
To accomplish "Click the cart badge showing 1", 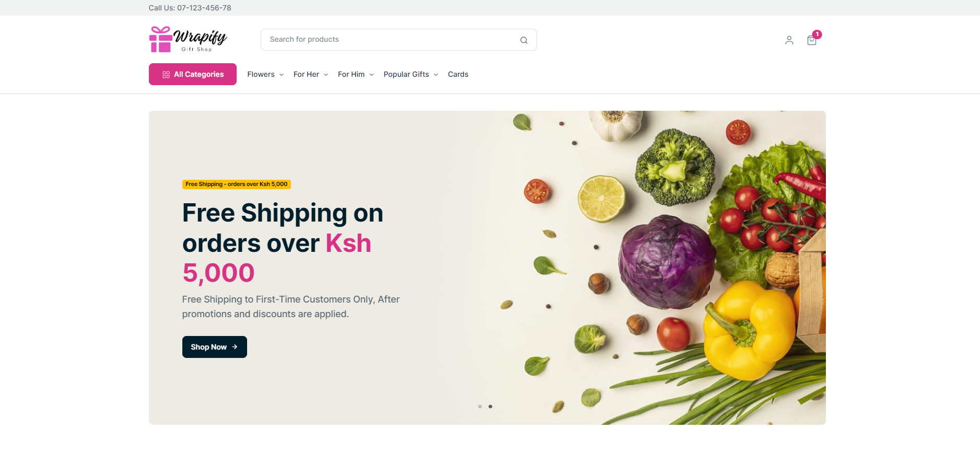I will coord(818,34).
